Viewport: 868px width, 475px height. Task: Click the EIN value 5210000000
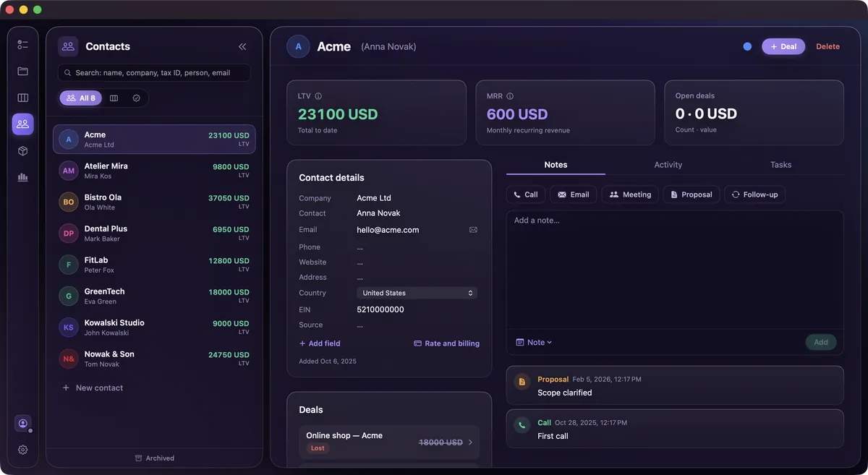click(380, 309)
